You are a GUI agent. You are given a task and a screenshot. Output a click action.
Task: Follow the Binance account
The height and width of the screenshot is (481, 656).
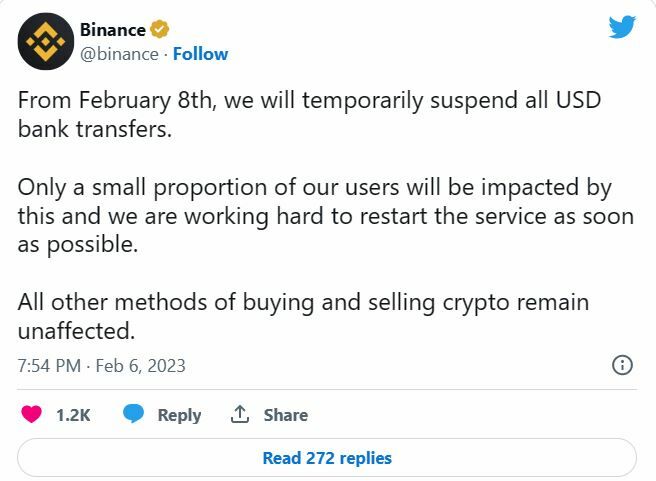coord(200,54)
